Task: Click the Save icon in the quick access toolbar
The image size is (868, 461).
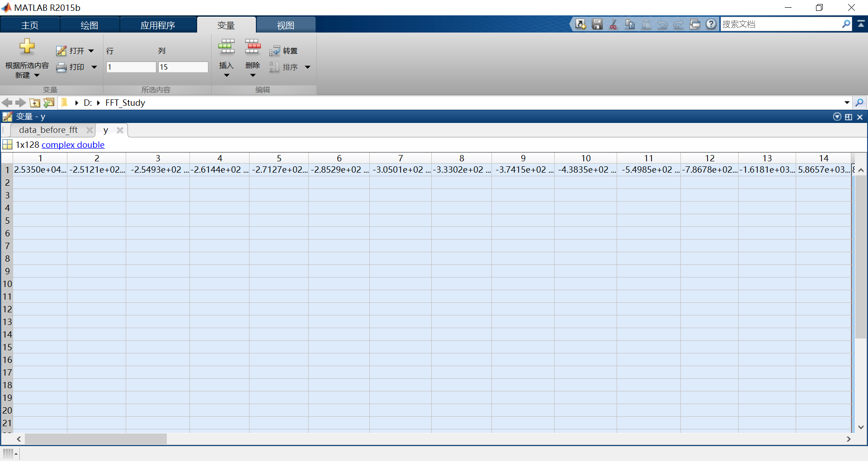Action: coord(597,24)
